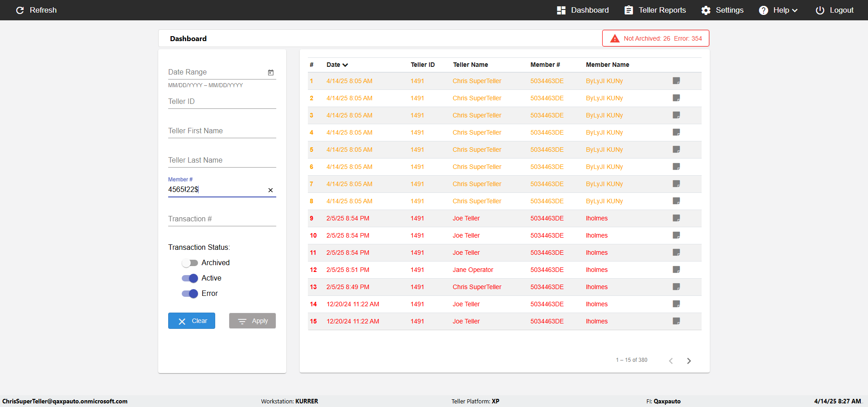
Task: Open note icon for row 15 transaction
Action: tap(676, 321)
